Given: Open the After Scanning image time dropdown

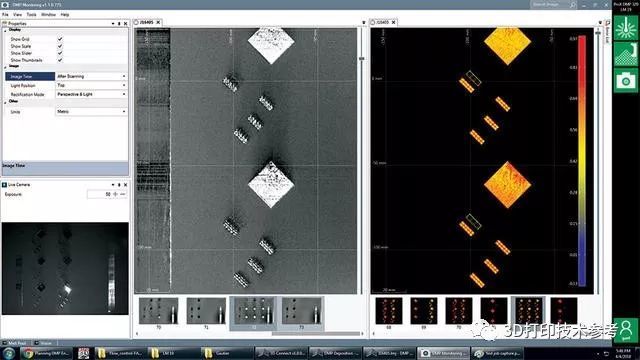Looking at the screenshot, I should 91,76.
